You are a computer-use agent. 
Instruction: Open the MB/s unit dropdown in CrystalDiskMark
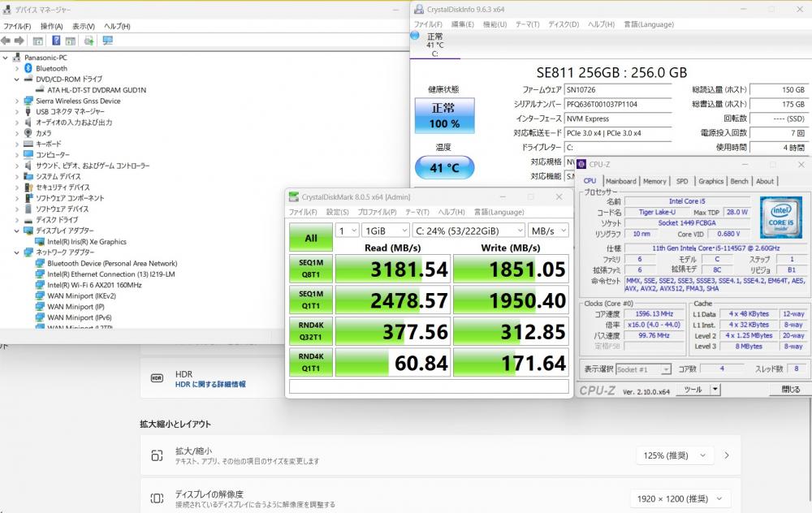click(x=548, y=231)
